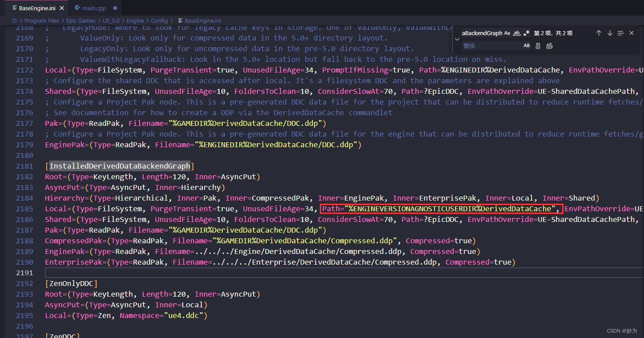644x338 pixels.
Task: Click line number 2181 in gutter
Action: click(x=24, y=166)
